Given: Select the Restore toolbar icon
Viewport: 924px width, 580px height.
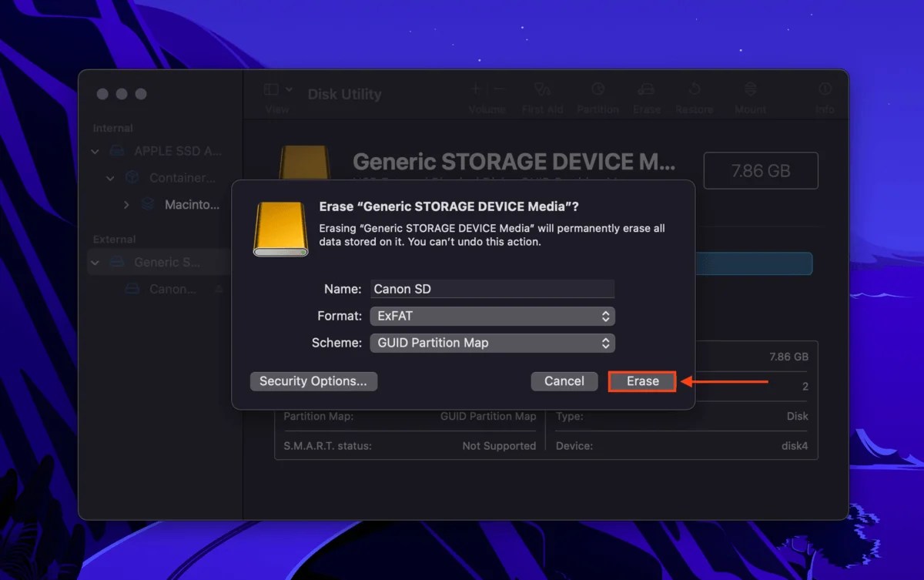Looking at the screenshot, I should [694, 96].
